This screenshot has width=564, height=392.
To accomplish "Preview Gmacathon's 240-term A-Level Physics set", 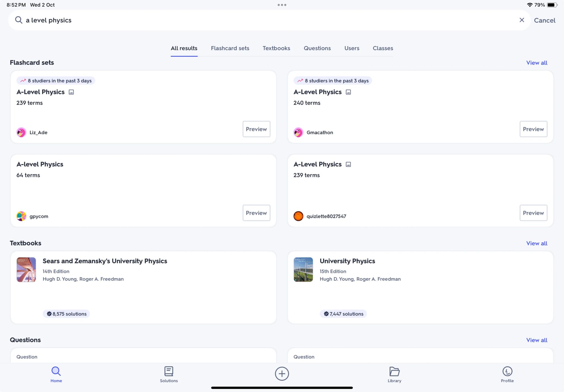I will click(533, 129).
